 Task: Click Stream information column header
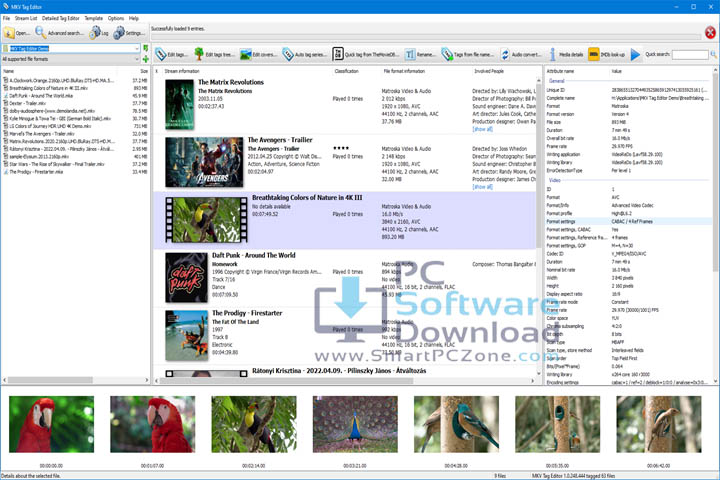point(182,71)
